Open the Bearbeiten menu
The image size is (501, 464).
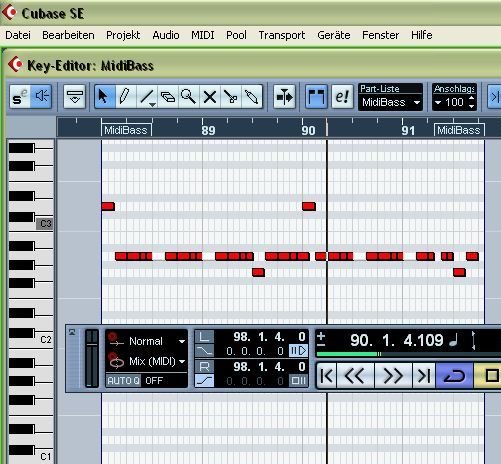click(x=68, y=35)
